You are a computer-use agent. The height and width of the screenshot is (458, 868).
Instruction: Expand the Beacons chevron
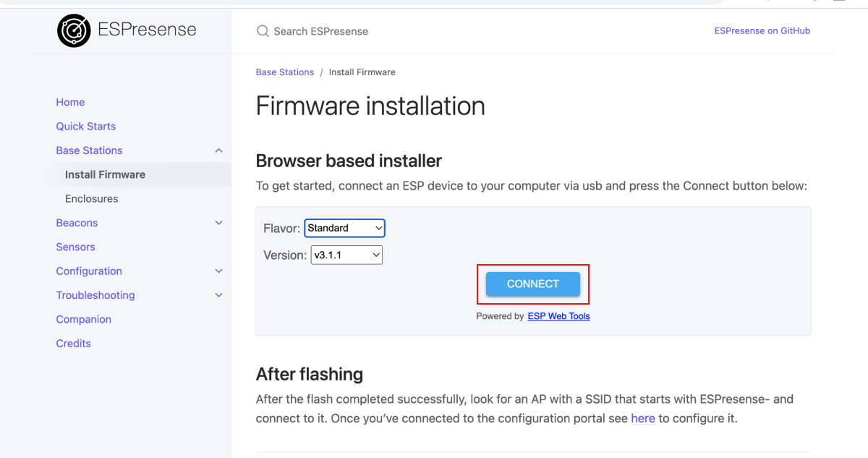coord(218,223)
